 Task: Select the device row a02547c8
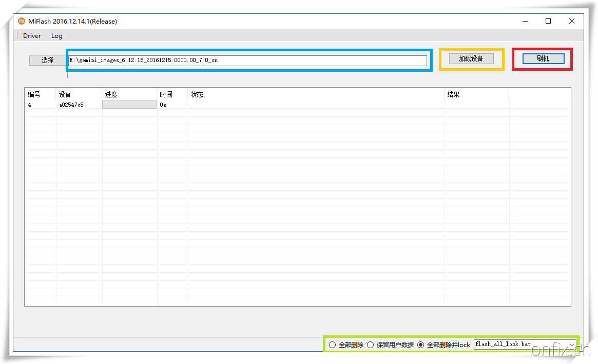click(71, 105)
